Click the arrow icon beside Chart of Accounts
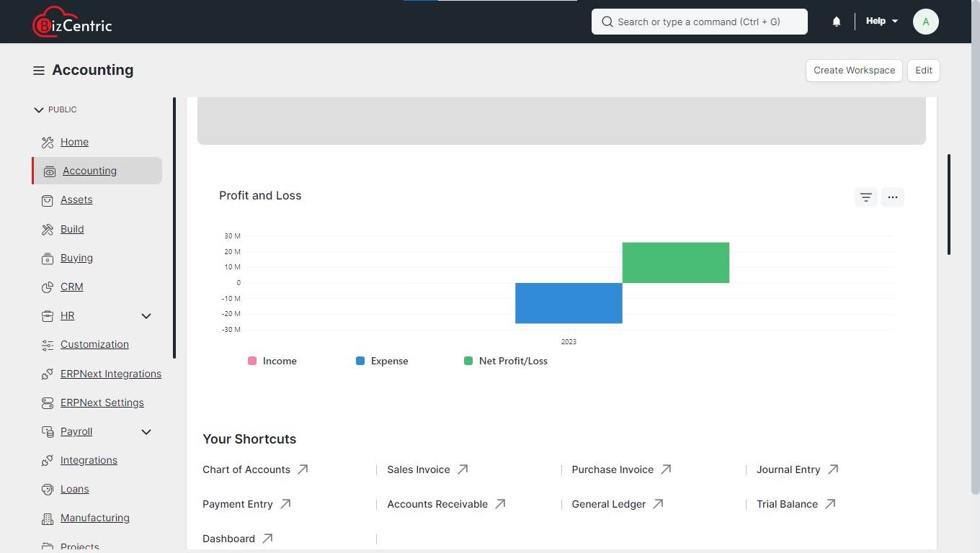Screen dimensions: 980x553 coord(303,469)
